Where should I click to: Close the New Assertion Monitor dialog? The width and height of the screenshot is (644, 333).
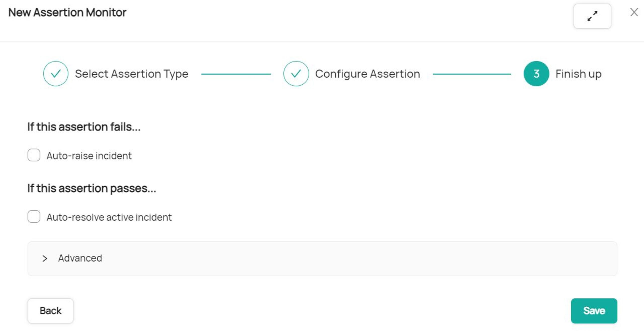tap(634, 12)
